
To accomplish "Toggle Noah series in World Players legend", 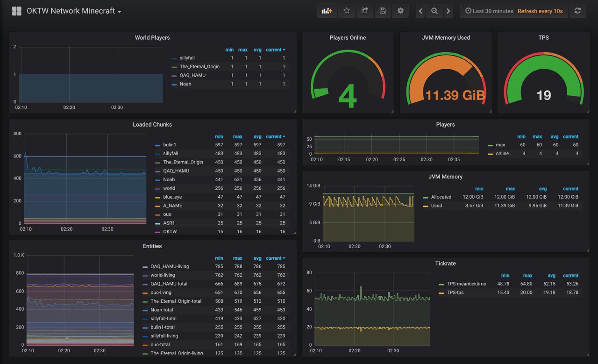I will click(x=185, y=84).
